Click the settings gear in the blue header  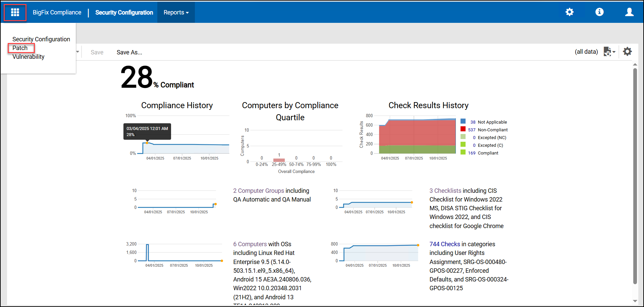tap(569, 12)
